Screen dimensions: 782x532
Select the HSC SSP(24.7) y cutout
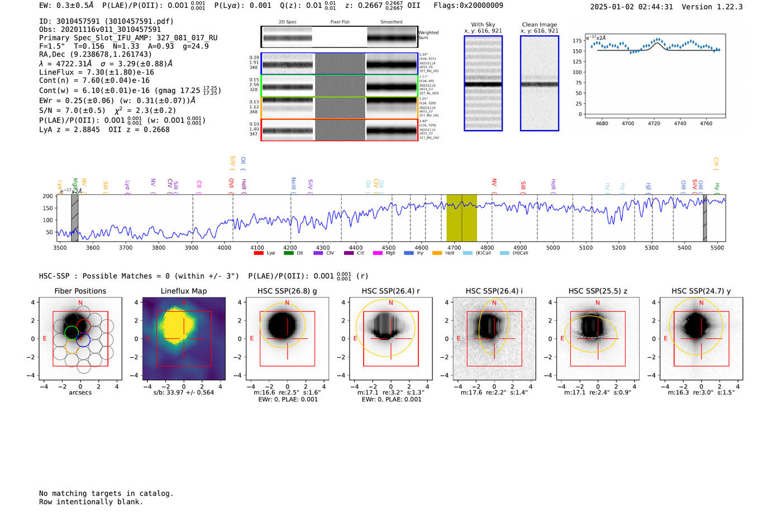click(702, 339)
